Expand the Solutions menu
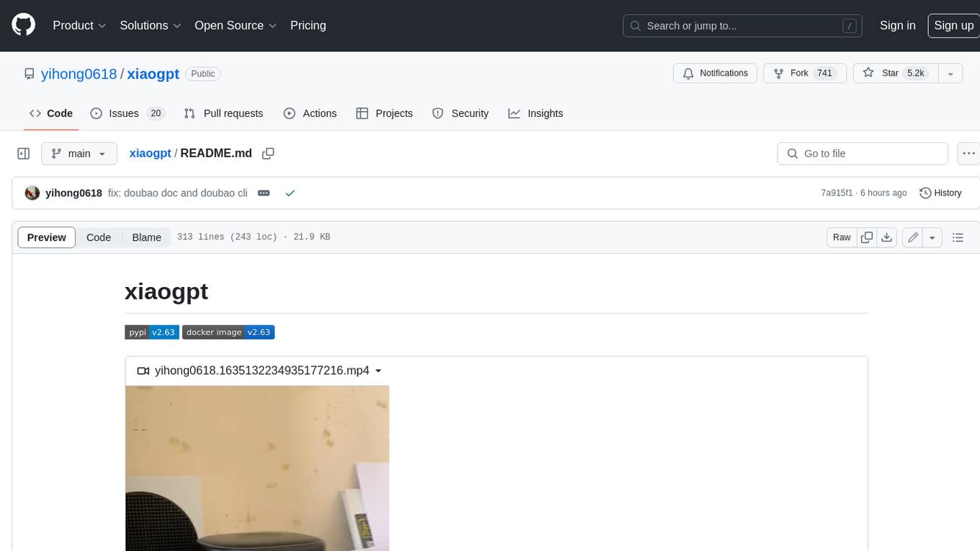The image size is (980, 551). 151,25
